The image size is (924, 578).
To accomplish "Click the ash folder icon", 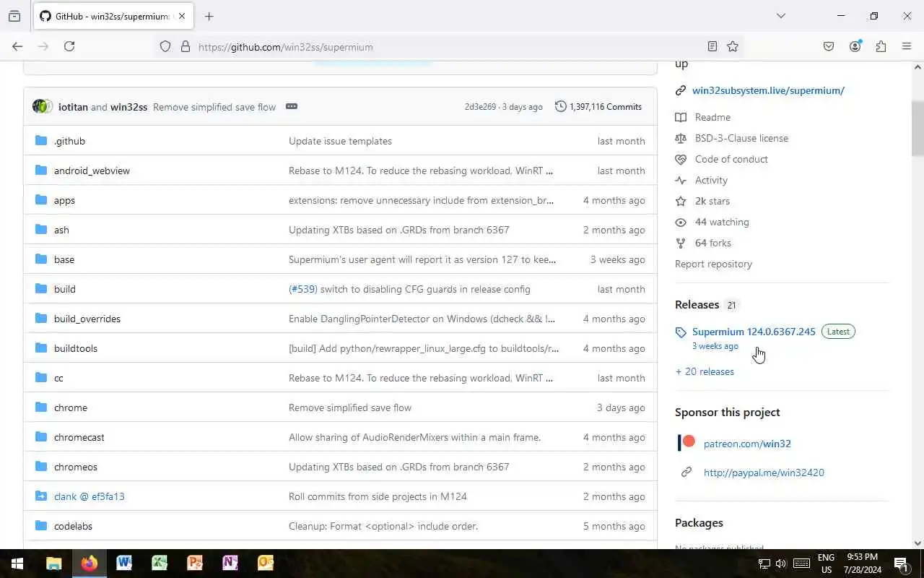I will [x=41, y=230].
